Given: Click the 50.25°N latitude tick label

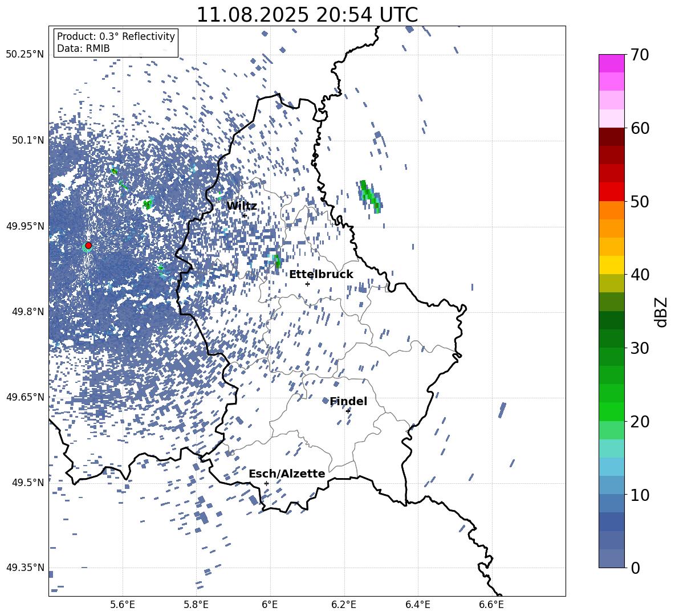Looking at the screenshot, I should point(25,55).
